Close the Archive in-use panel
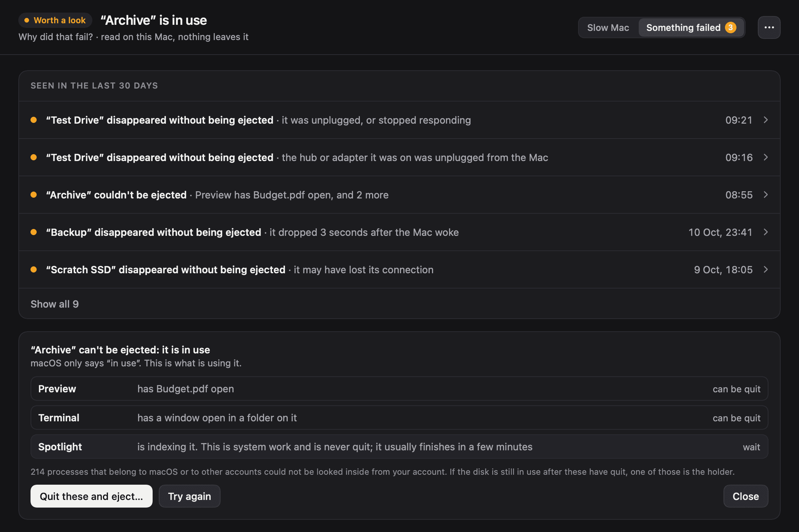The image size is (799, 532). (x=746, y=496)
